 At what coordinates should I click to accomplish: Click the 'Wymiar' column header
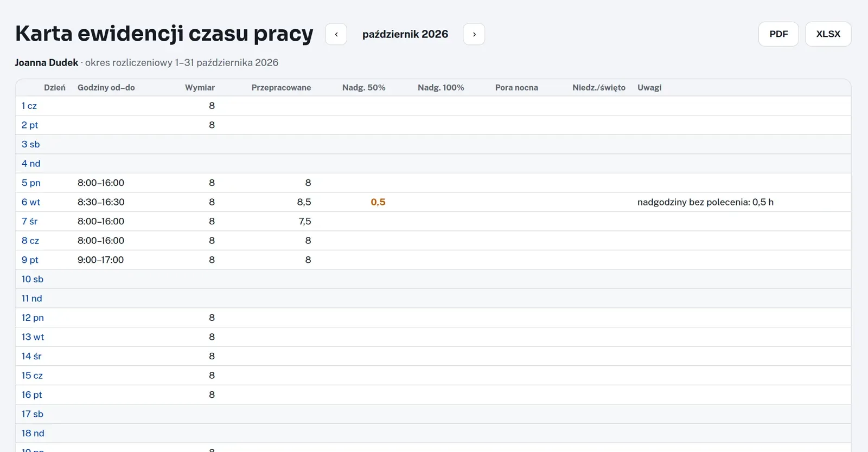click(x=200, y=88)
